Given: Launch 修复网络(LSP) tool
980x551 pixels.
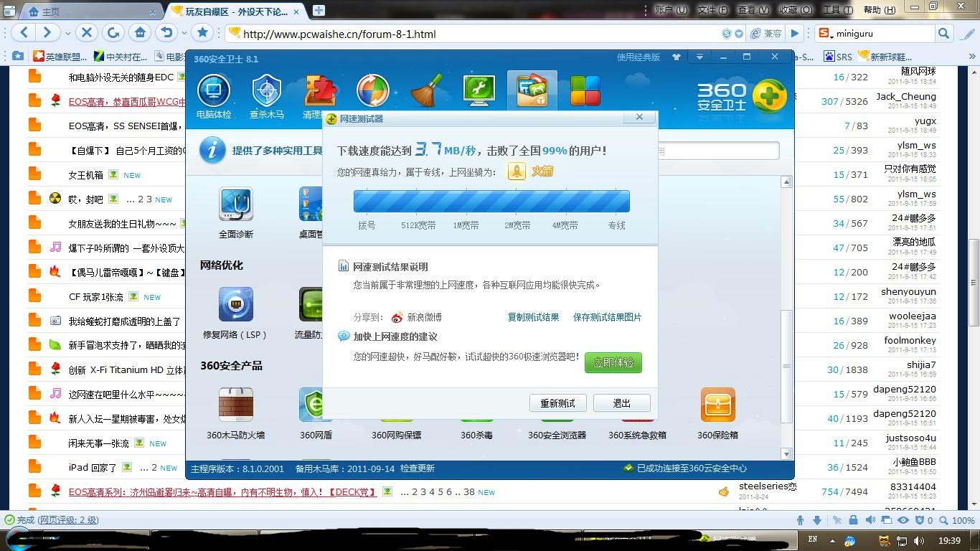Looking at the screenshot, I should tap(236, 313).
